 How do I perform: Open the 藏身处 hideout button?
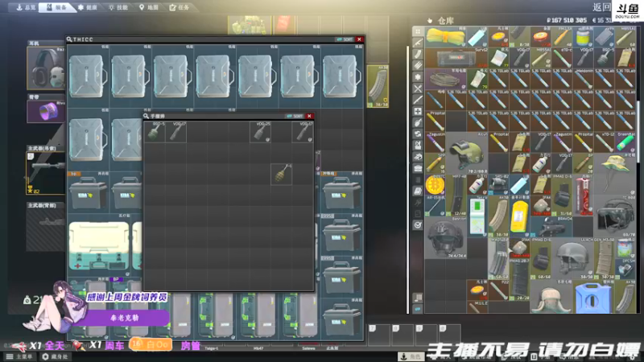56,356
